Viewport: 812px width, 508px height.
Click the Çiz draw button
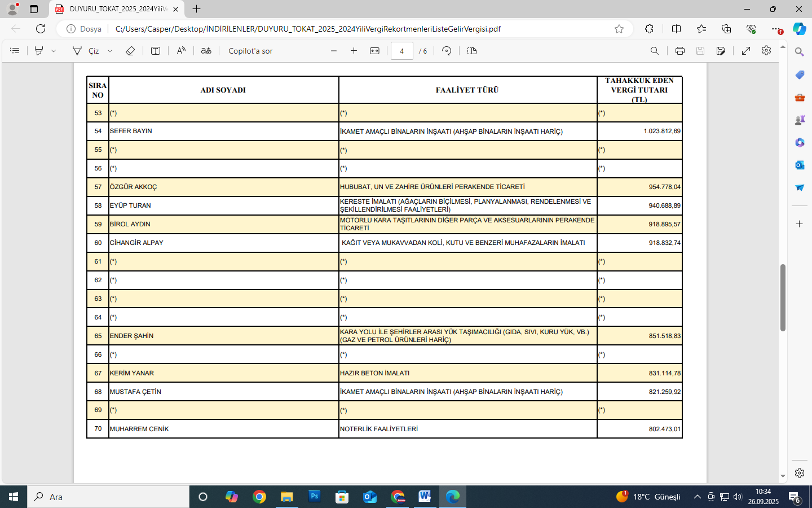(86, 51)
